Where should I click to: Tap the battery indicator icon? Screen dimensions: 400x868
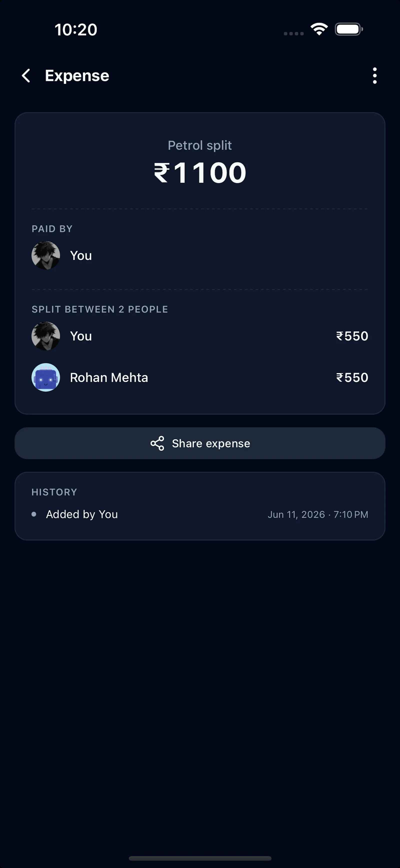coord(349,29)
